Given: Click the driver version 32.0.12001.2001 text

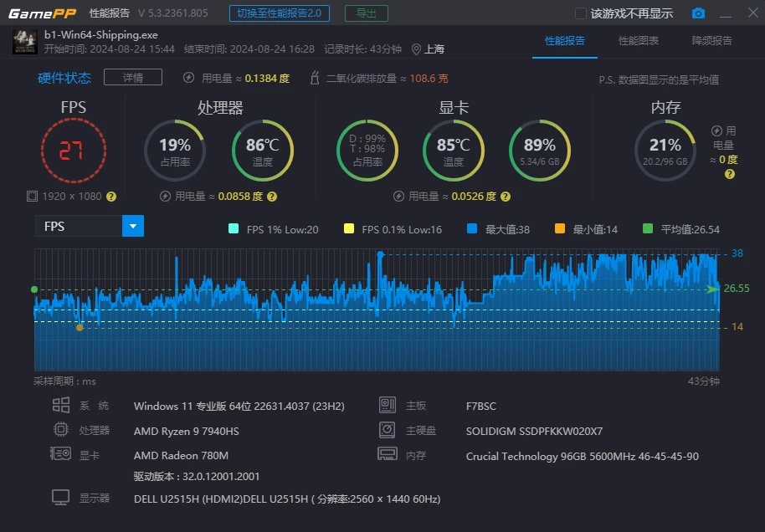Looking at the screenshot, I should (x=197, y=477).
